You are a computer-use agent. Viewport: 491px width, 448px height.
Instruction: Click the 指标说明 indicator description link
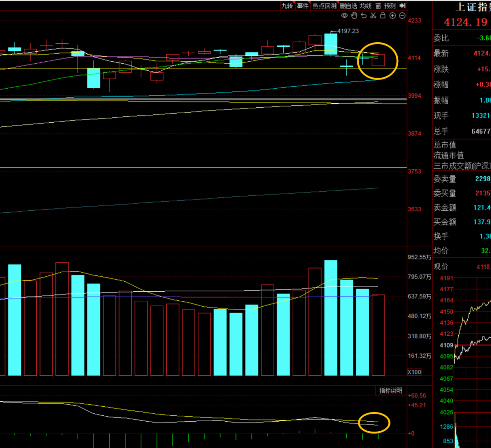tap(391, 390)
